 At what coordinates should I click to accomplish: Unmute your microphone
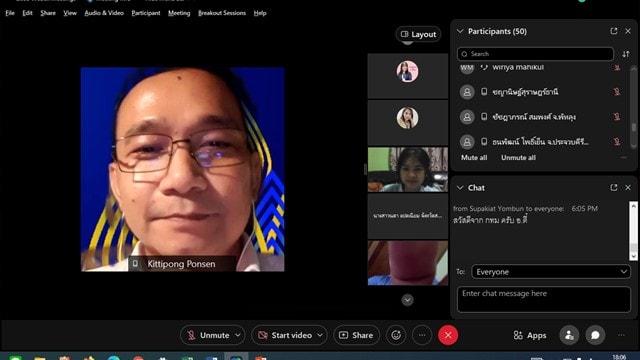pyautogui.click(x=208, y=335)
